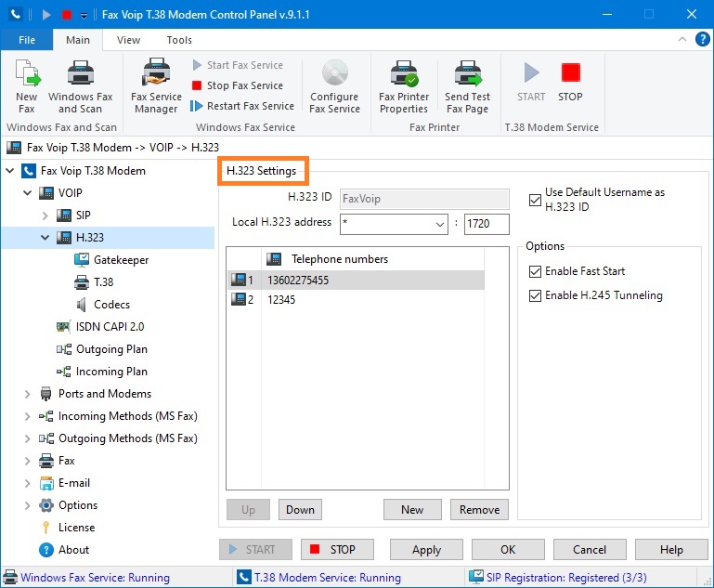714x588 pixels.
Task: Toggle Enable Fast Start checkbox
Action: (x=535, y=271)
